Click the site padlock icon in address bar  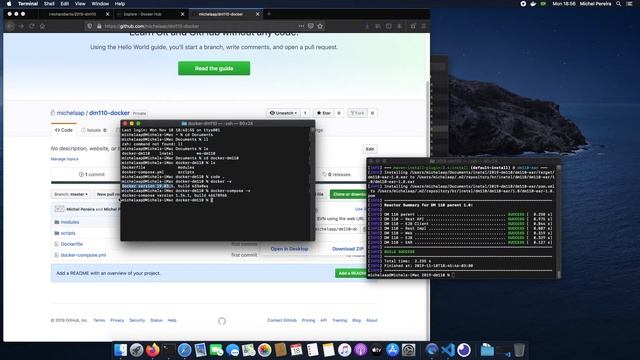[99, 26]
